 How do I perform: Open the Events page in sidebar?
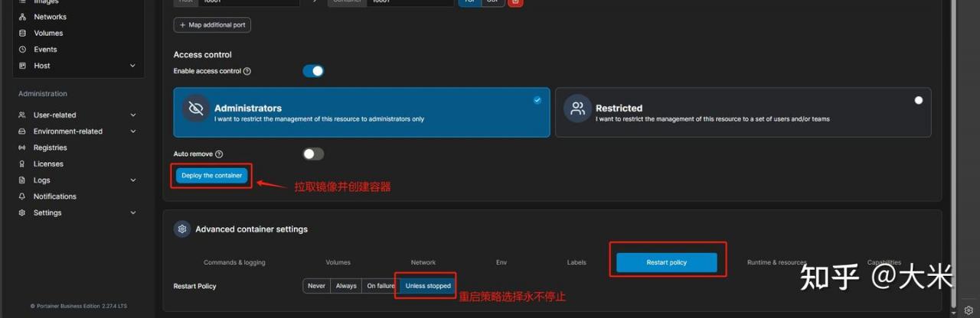(x=45, y=49)
